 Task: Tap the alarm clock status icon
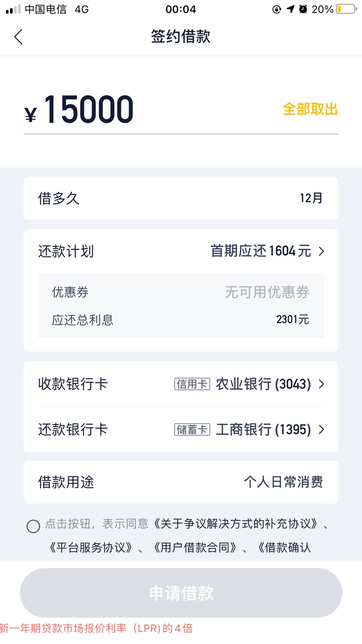pos(303,9)
